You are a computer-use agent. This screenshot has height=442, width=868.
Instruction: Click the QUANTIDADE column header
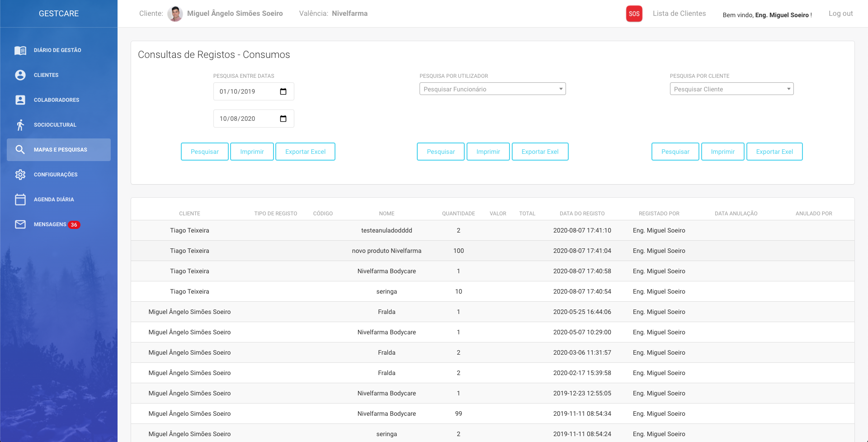coord(458,214)
